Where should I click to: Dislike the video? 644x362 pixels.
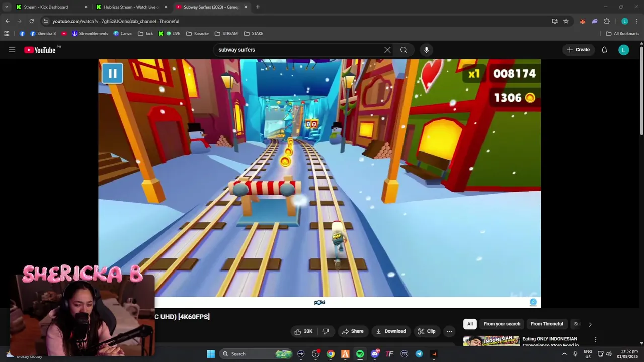[x=326, y=331]
